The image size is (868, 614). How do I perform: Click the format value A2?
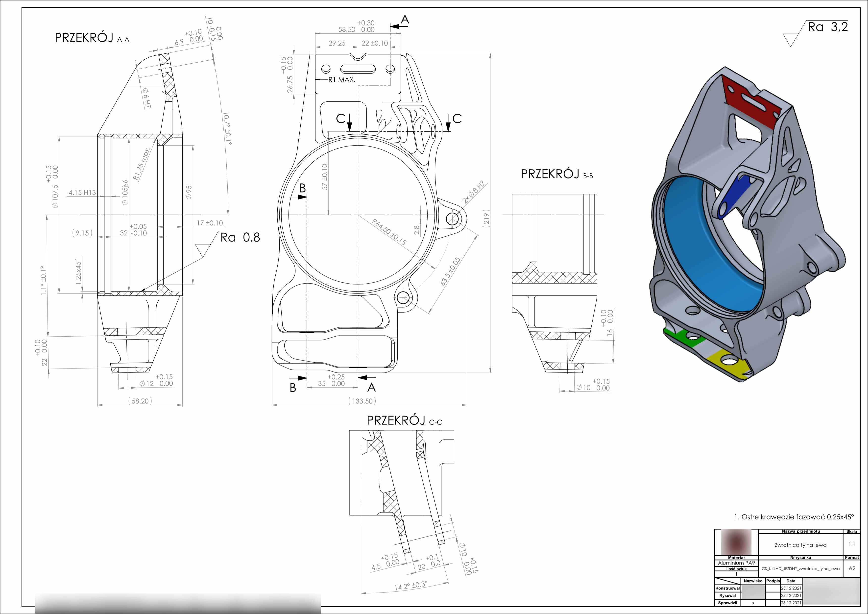(x=852, y=568)
